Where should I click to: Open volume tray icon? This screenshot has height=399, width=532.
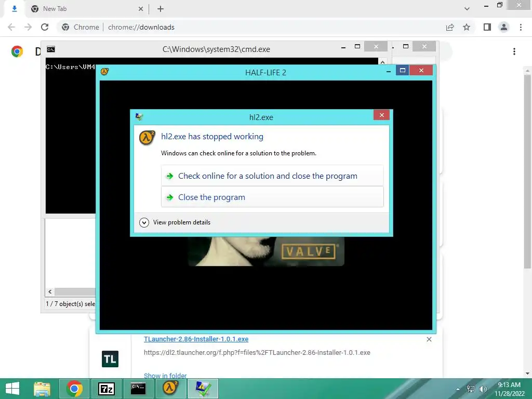pos(483,389)
